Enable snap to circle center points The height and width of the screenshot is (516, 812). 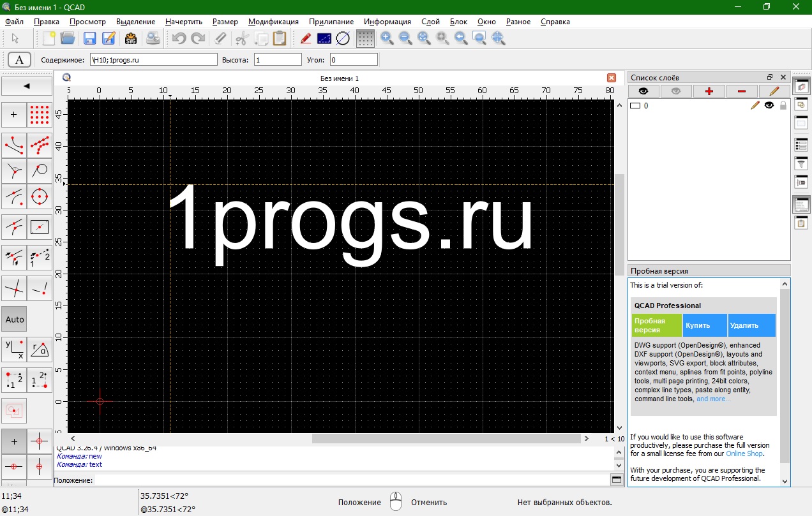coord(40,196)
